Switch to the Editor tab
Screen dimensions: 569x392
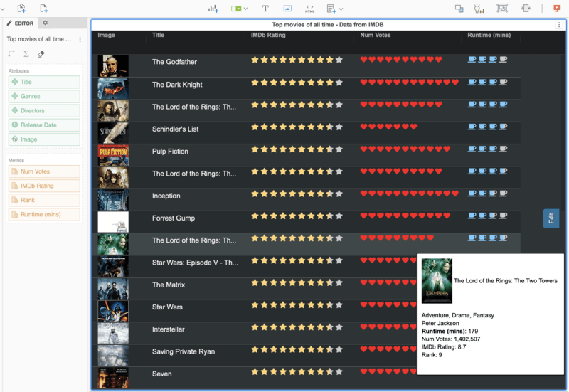pyautogui.click(x=20, y=23)
